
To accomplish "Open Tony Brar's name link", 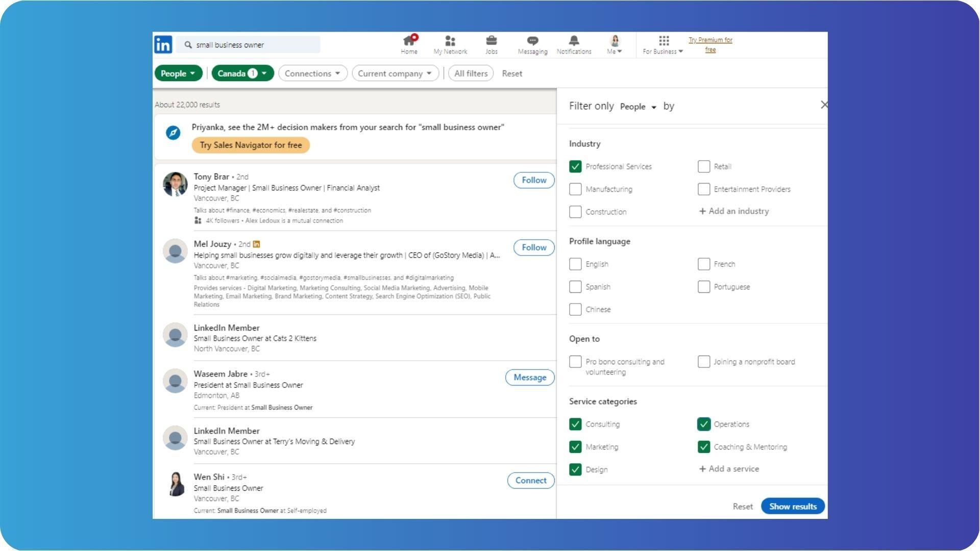I will tap(211, 177).
